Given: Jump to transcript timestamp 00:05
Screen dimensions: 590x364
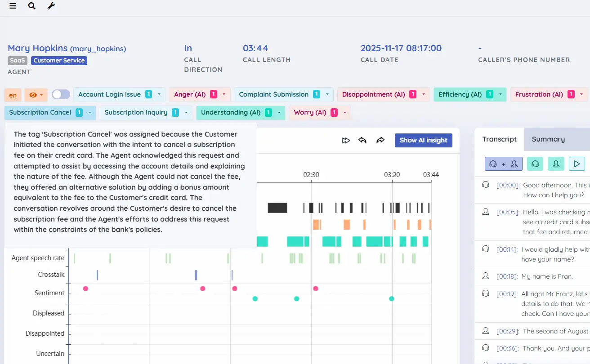Looking at the screenshot, I should [508, 212].
